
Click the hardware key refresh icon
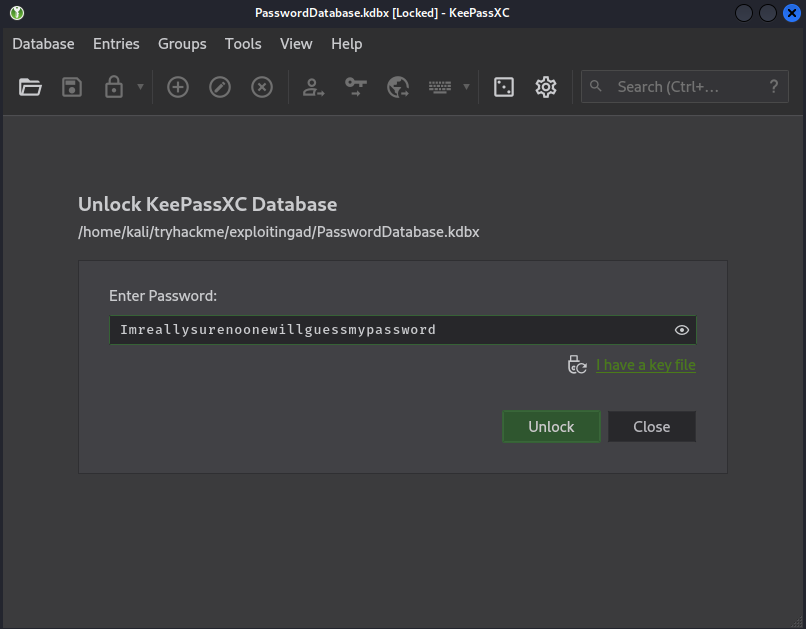coord(577,365)
